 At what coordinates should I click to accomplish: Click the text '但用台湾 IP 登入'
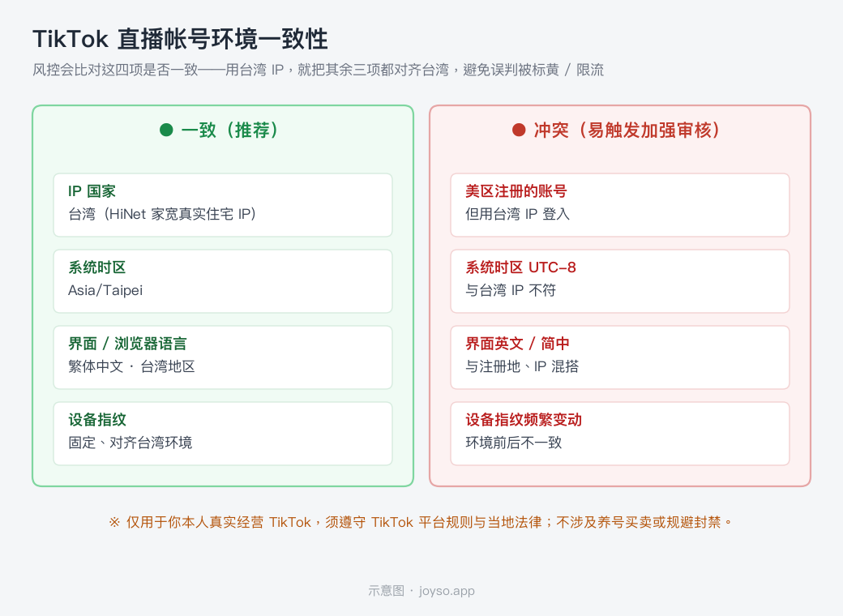(518, 214)
